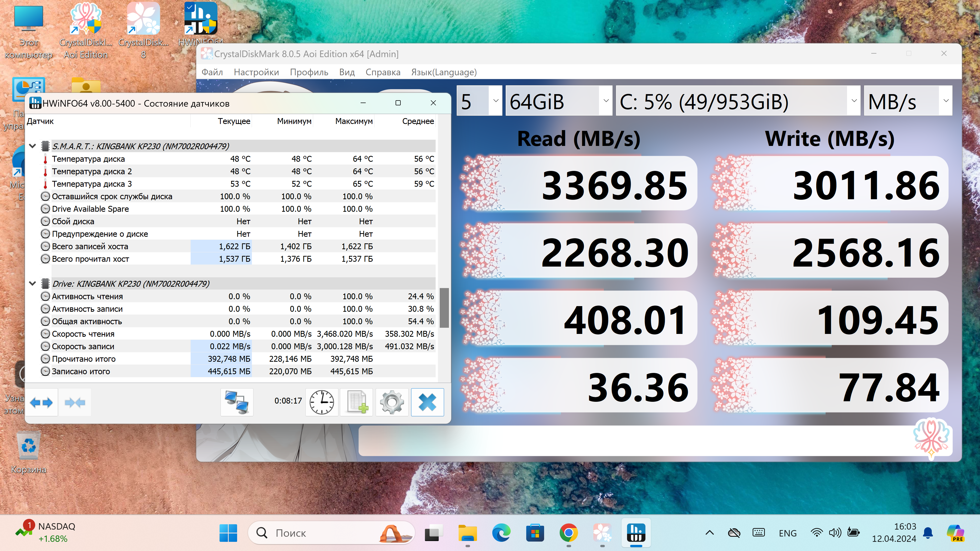Reset the sensor clock timer icon

pos(322,402)
